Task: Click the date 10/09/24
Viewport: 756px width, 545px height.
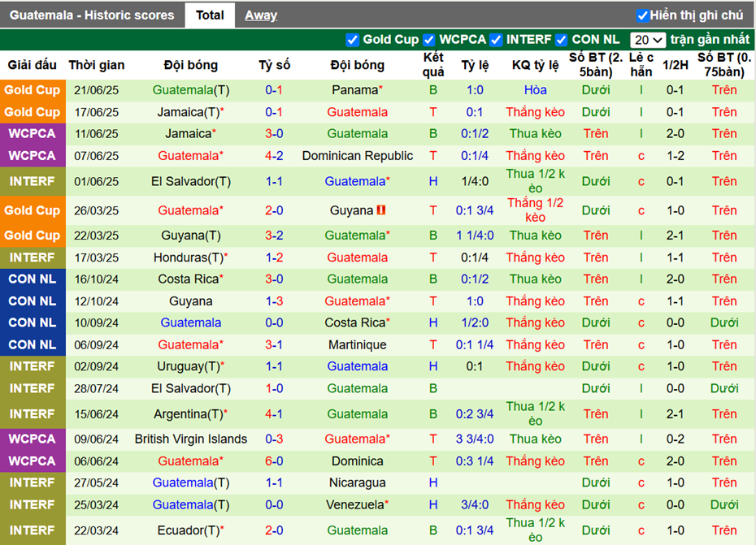Action: (97, 322)
